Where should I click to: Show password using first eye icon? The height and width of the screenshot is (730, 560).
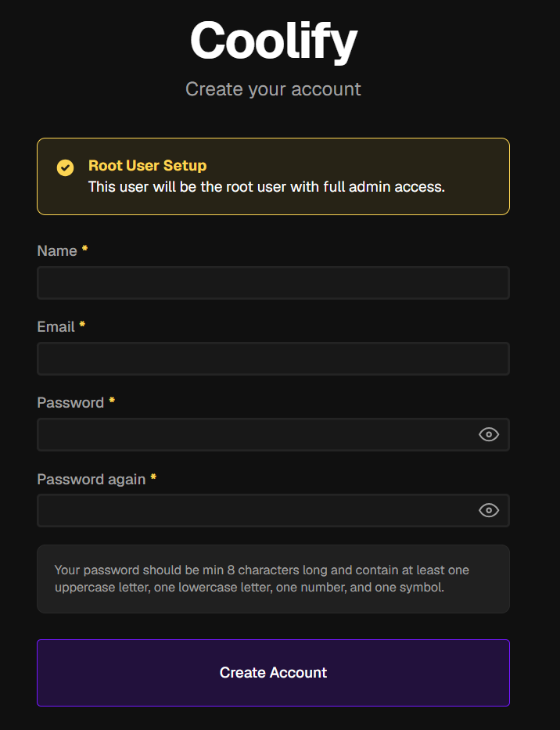point(489,434)
